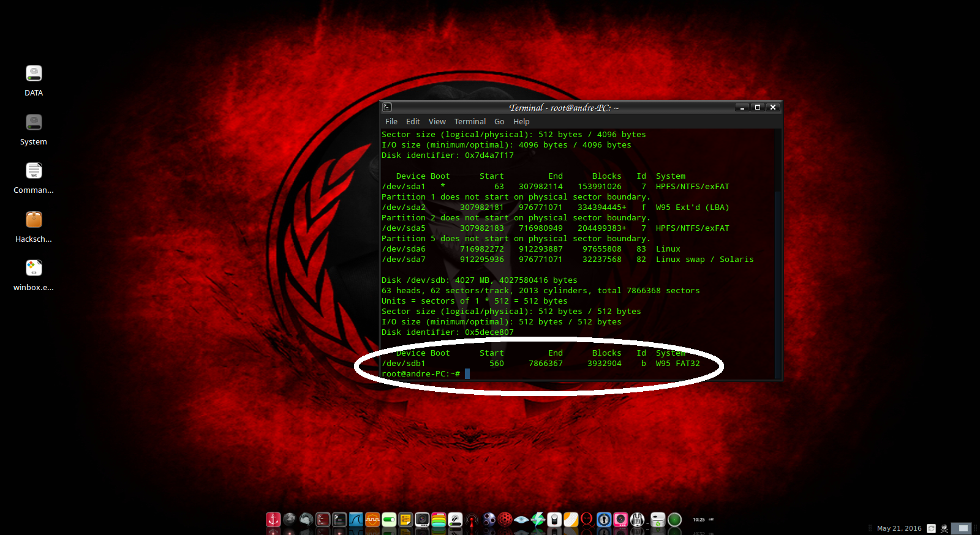
Task: Open the pink camera dock icon
Action: (x=620, y=520)
